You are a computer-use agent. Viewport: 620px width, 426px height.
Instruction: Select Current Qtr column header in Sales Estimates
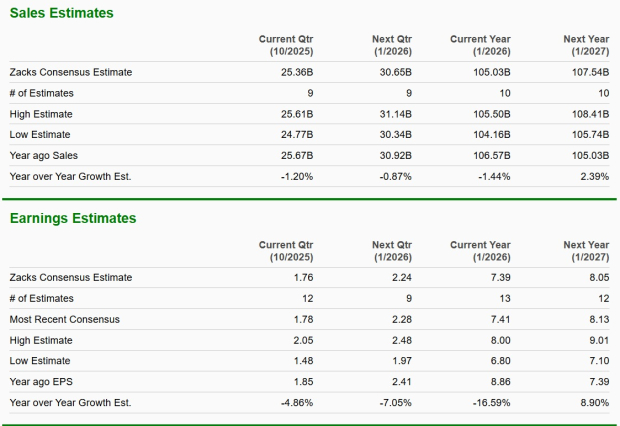click(286, 45)
